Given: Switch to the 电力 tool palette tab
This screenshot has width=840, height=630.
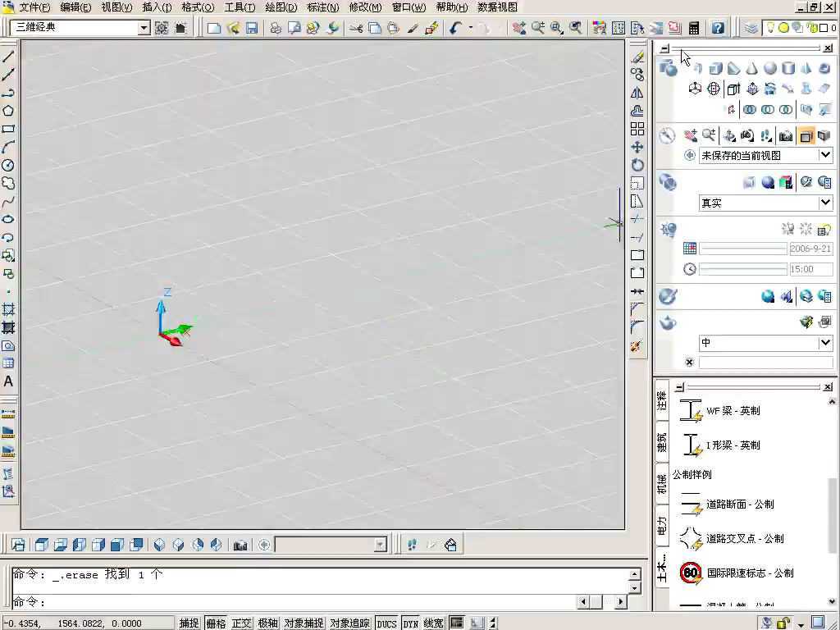Looking at the screenshot, I should [x=663, y=526].
